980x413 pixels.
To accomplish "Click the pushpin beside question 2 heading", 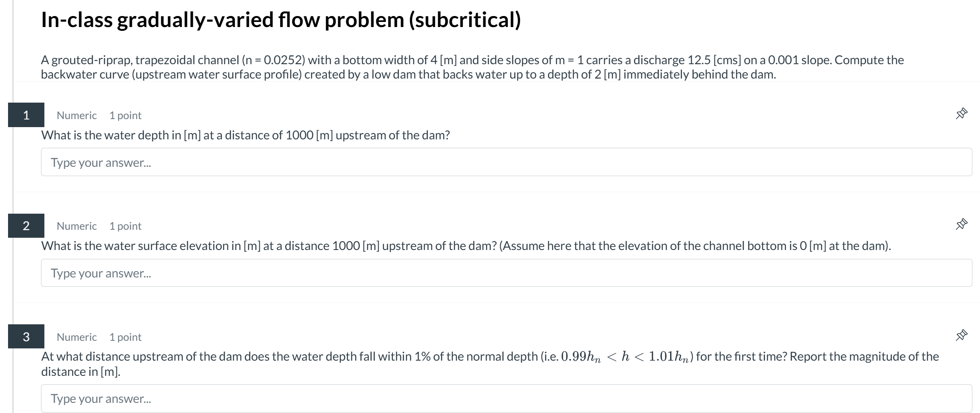I will [x=961, y=224].
